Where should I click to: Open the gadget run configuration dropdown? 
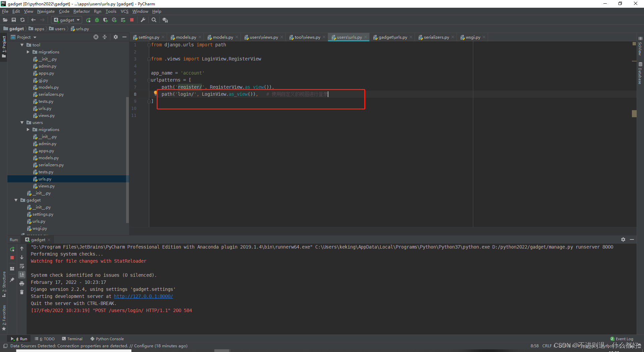pyautogui.click(x=67, y=20)
